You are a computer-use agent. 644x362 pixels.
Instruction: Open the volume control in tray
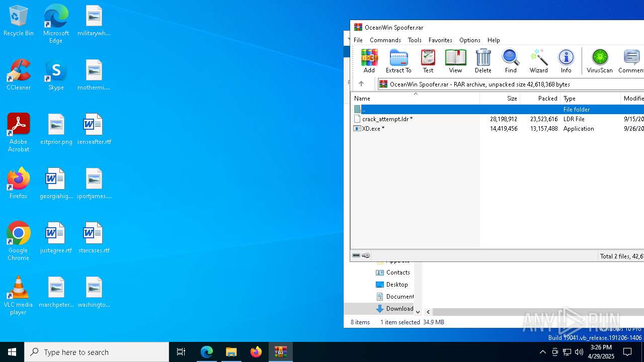tap(579, 352)
